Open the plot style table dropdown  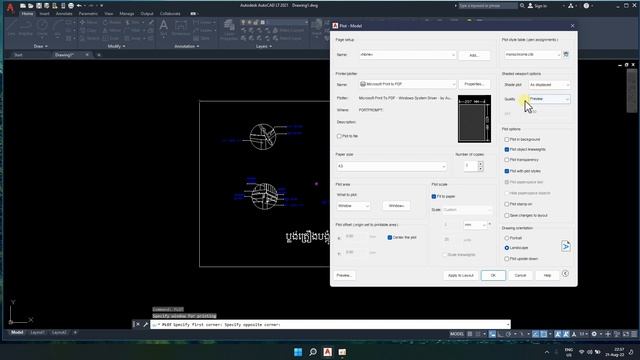[x=533, y=54]
